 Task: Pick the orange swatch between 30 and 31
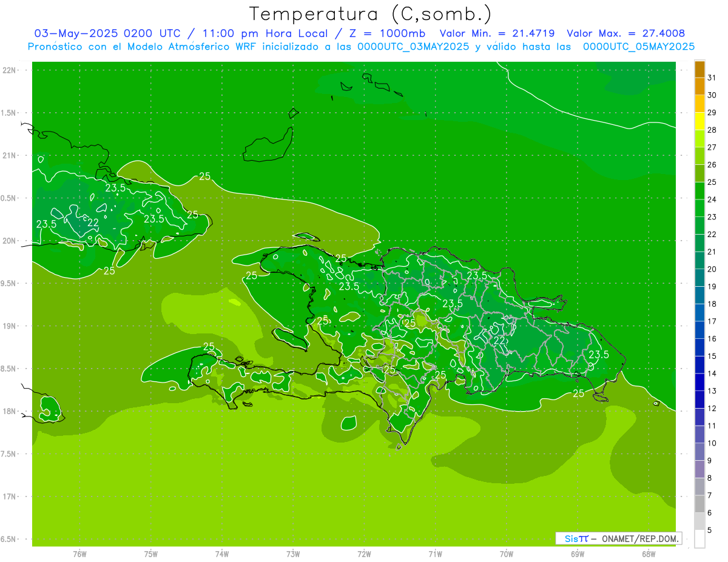coord(699,86)
